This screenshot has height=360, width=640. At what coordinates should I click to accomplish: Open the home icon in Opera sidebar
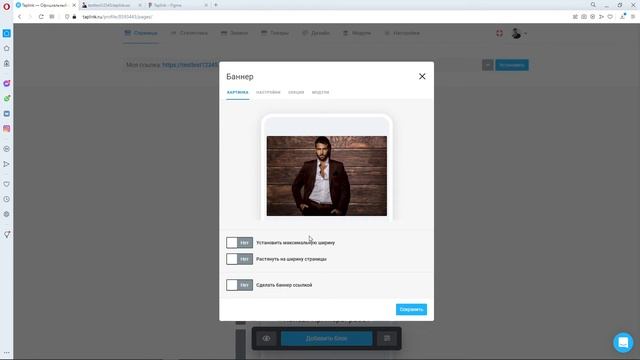tap(7, 48)
